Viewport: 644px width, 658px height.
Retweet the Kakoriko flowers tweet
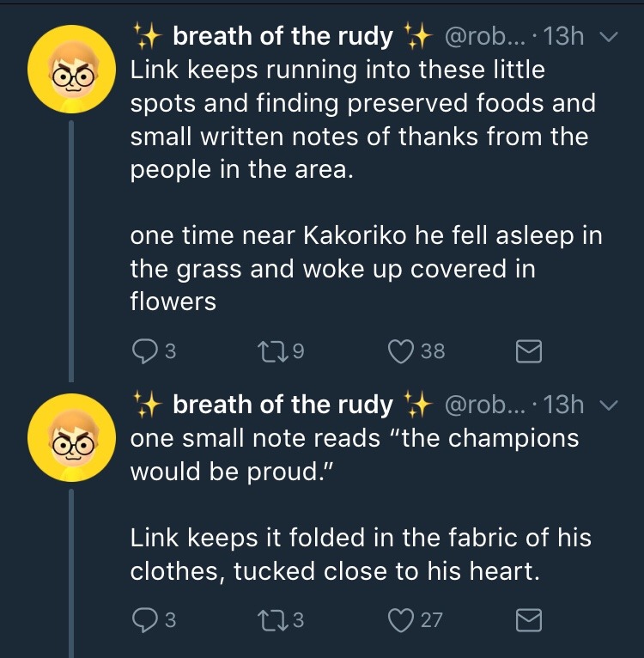click(x=269, y=350)
